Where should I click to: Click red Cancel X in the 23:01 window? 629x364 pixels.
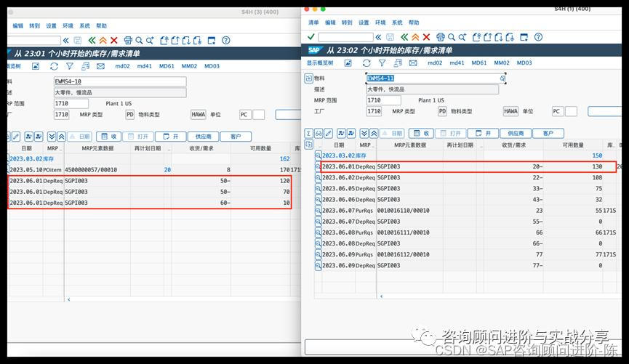(x=114, y=40)
